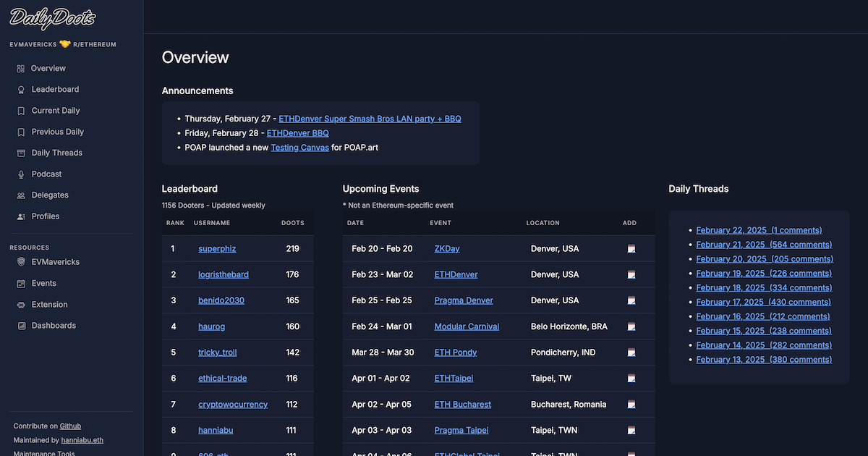868x456 pixels.
Task: Open February 20, 2025 daily thread
Action: tap(765, 259)
